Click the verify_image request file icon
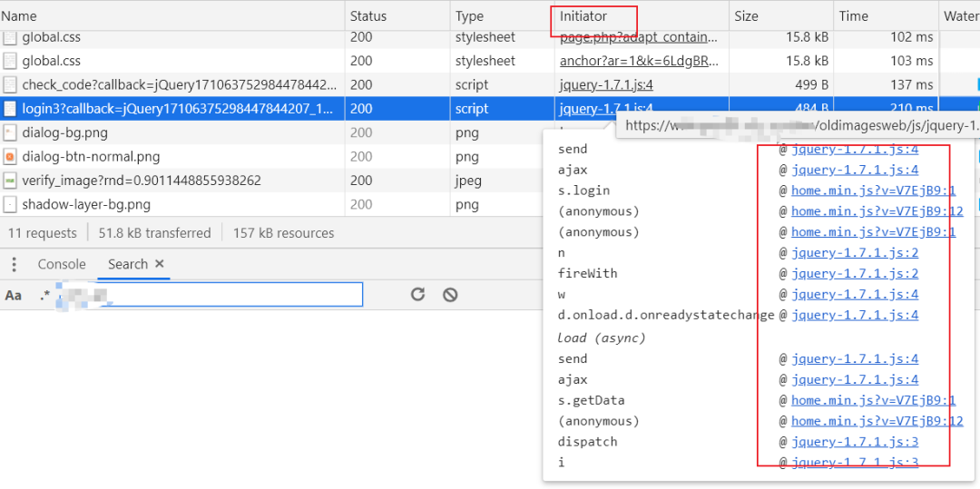 click(9, 181)
